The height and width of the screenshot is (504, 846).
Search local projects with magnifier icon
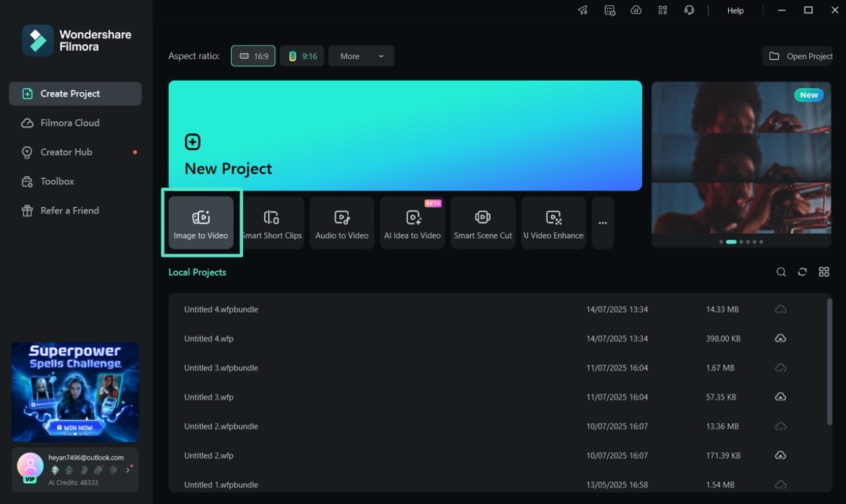point(781,272)
